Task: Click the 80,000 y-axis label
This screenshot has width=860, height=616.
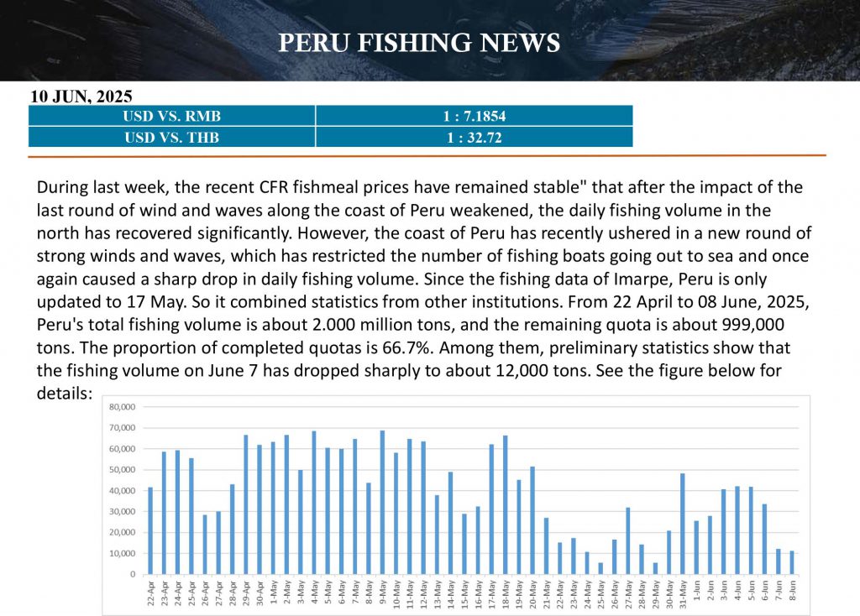Action: point(123,407)
